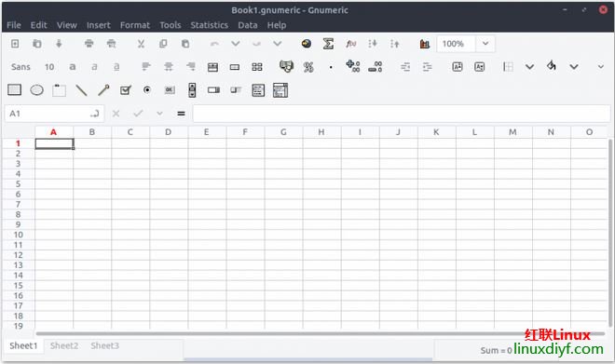Insert a checkbox form control
Screen dimensions: 615x364
pyautogui.click(x=125, y=90)
